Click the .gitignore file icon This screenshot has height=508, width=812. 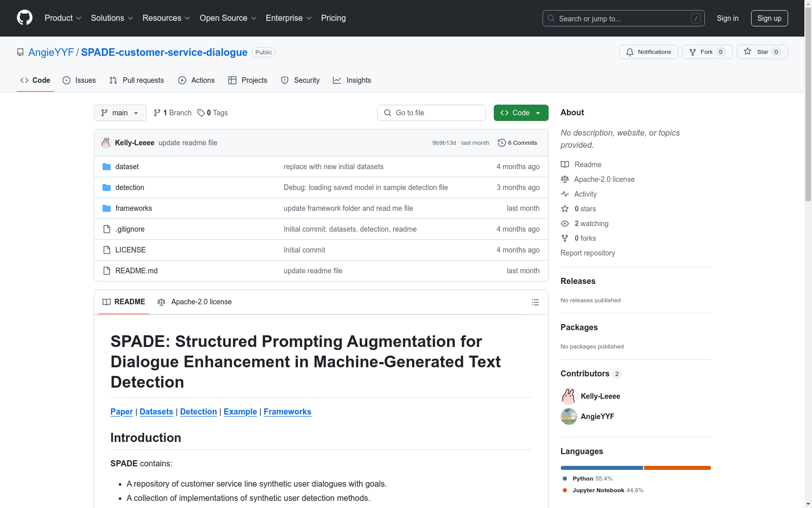click(107, 229)
